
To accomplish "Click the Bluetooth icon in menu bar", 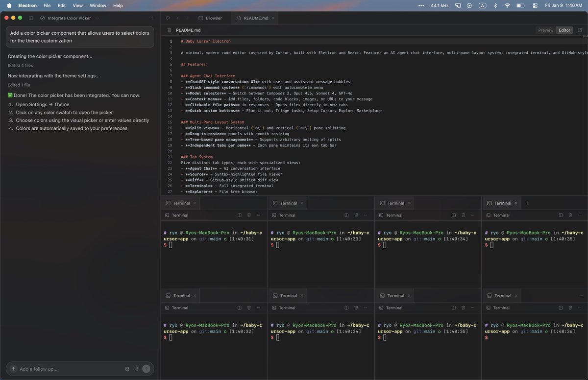I will coord(495,5).
